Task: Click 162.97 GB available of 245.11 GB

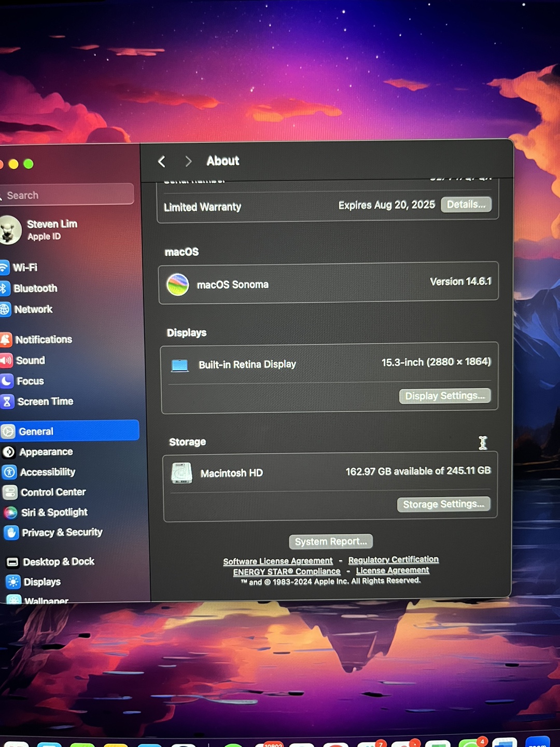Action: (x=418, y=471)
